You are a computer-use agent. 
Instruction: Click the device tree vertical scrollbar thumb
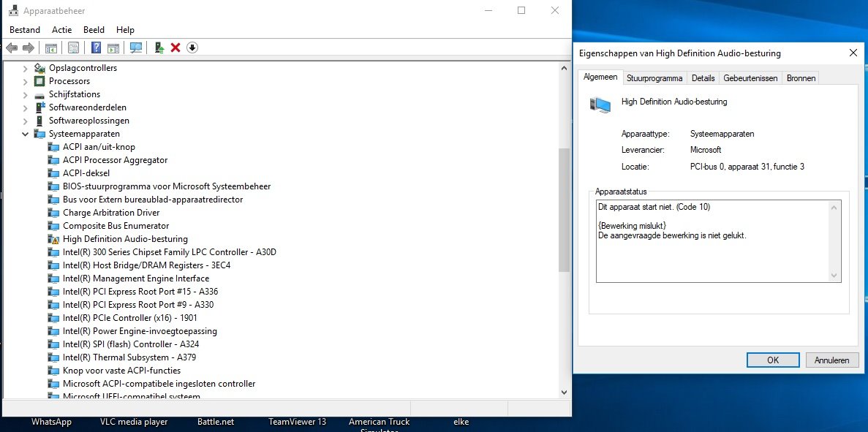pos(564,211)
